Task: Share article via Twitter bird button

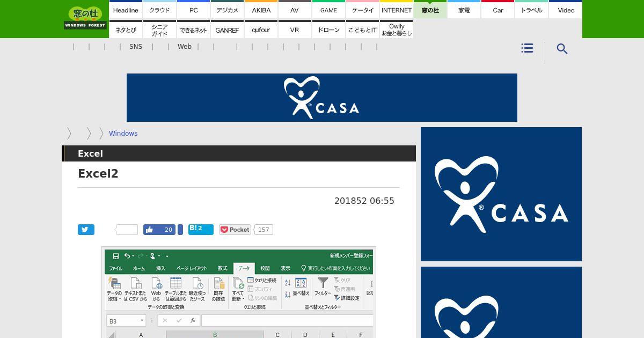Action: (86, 230)
